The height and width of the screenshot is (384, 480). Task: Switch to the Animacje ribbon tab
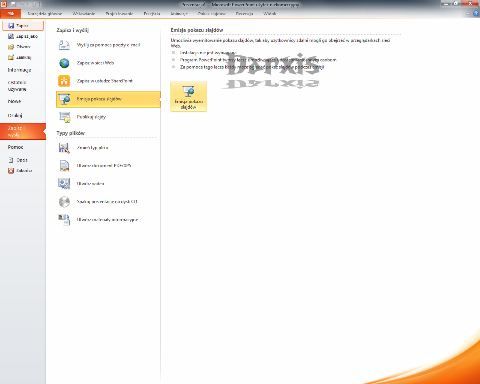tap(179, 14)
